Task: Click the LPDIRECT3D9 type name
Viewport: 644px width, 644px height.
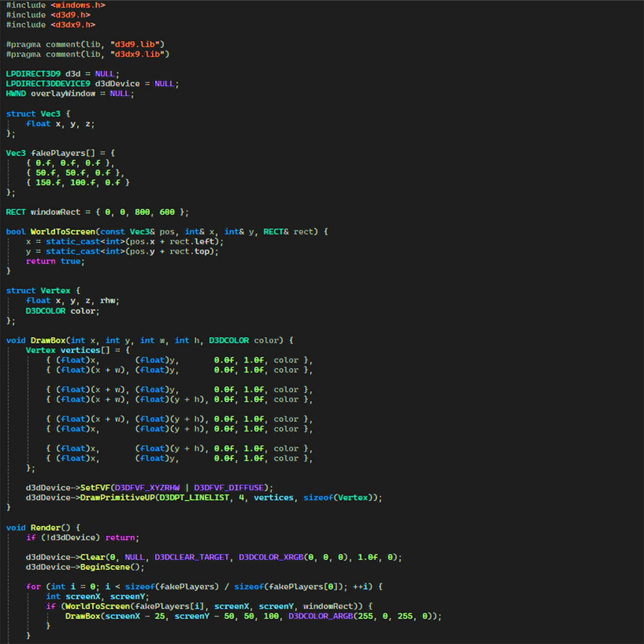Action: [33, 74]
